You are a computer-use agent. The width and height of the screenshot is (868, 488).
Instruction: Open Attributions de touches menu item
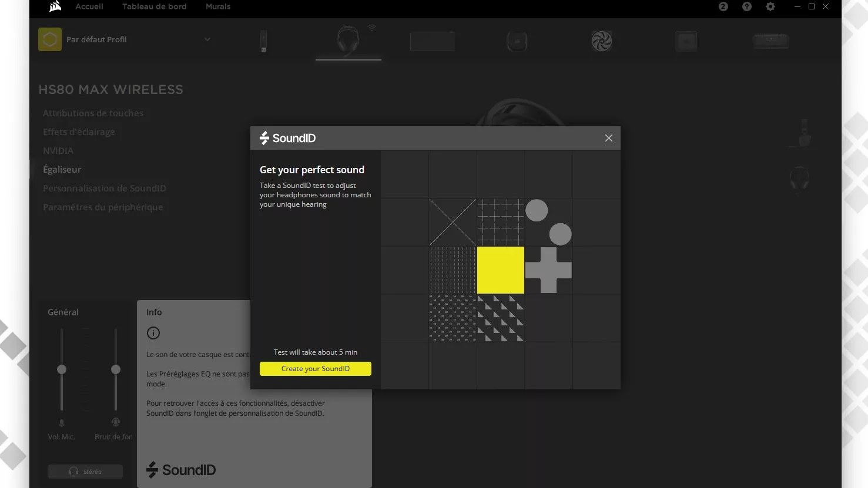pyautogui.click(x=93, y=113)
